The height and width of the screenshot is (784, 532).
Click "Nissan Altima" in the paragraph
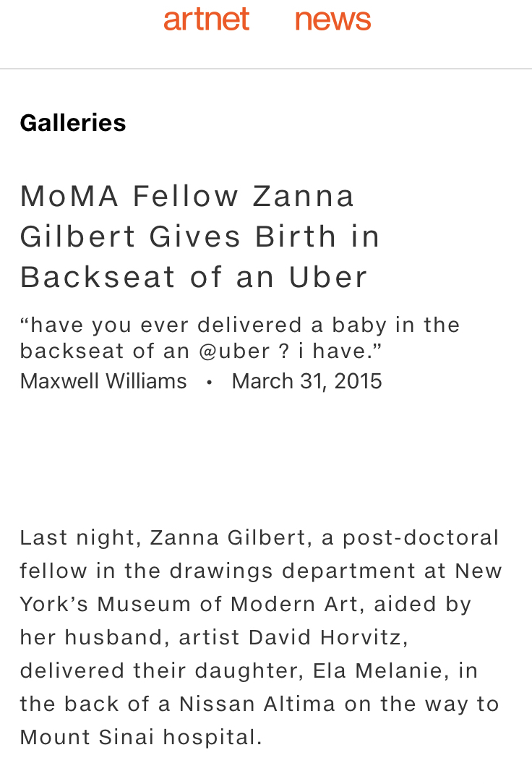point(257,704)
